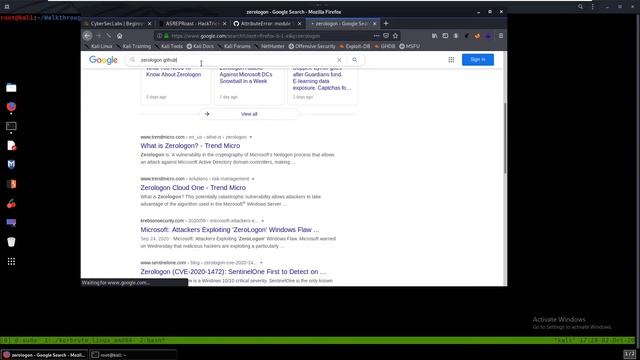
Task: Click the orange fox extension icon
Action: pyautogui.click(x=477, y=36)
